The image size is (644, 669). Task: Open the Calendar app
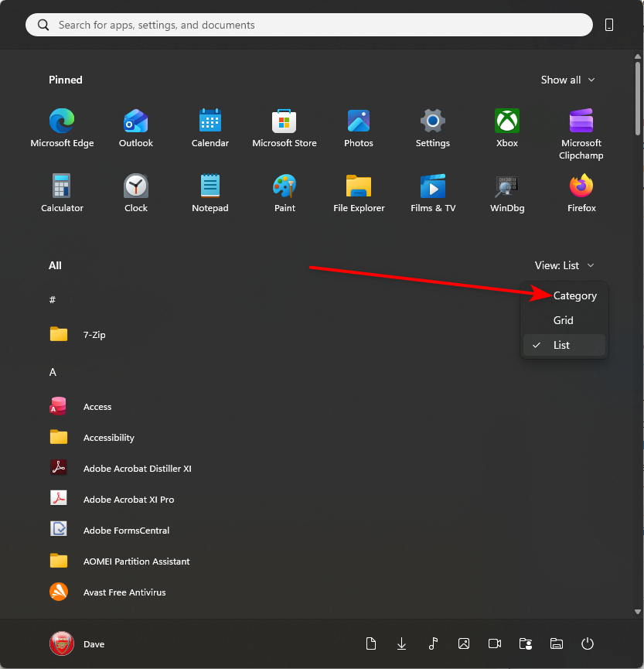click(210, 128)
